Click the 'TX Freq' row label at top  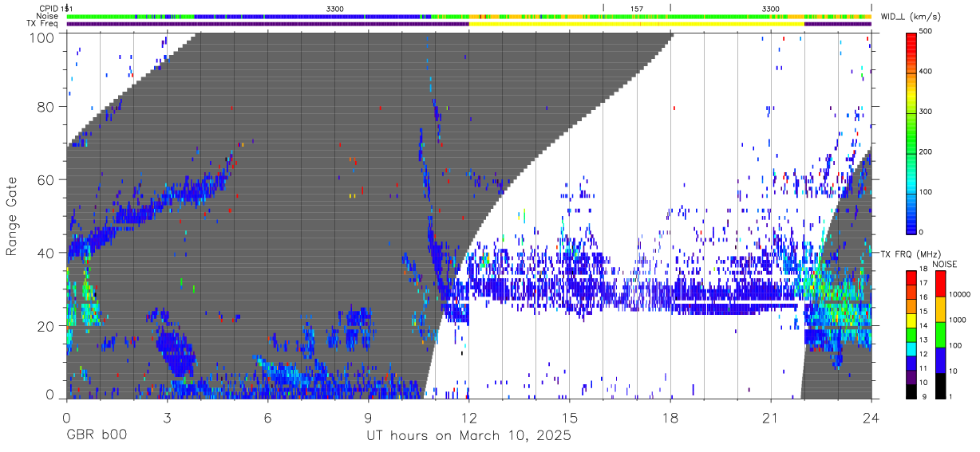coord(43,24)
